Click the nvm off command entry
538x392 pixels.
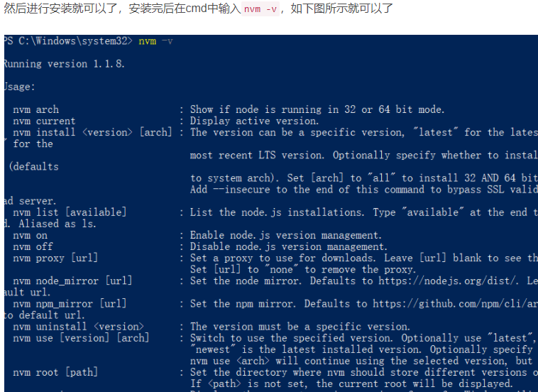(33, 246)
